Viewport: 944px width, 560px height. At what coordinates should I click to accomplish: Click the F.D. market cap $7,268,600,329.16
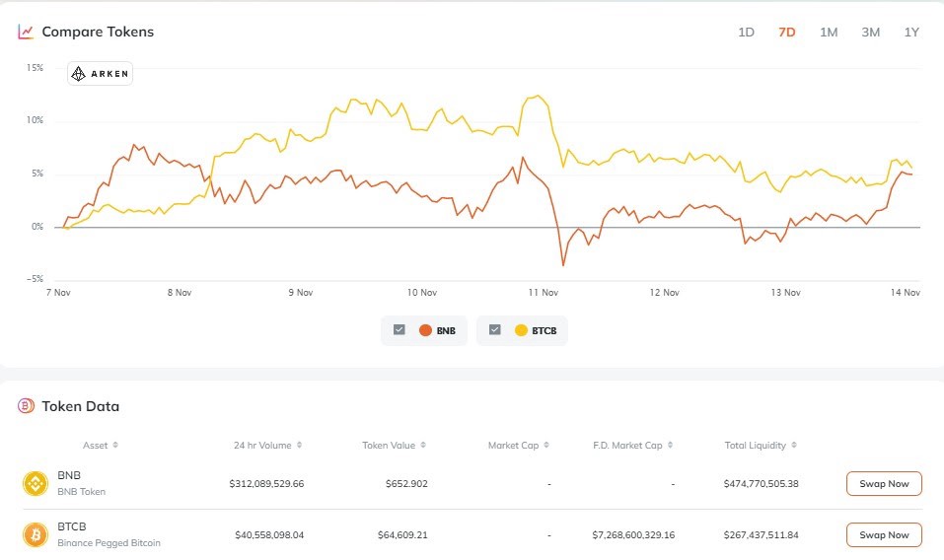[633, 534]
